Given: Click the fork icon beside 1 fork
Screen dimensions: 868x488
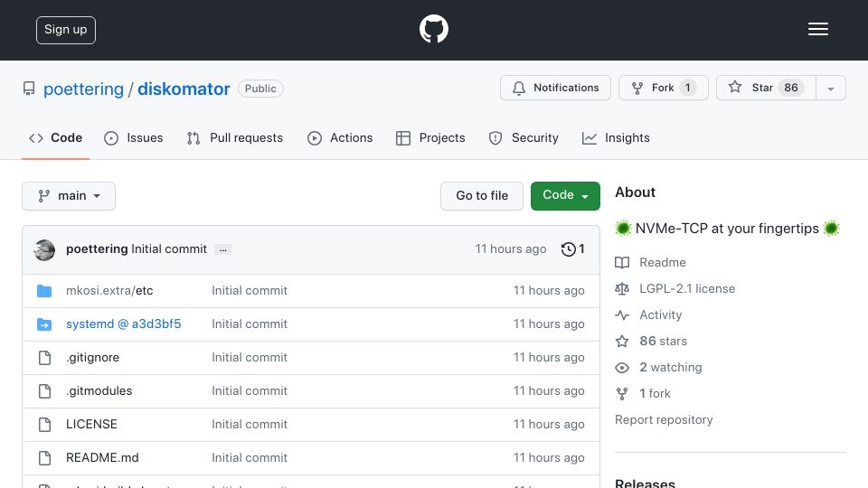Looking at the screenshot, I should point(622,394).
